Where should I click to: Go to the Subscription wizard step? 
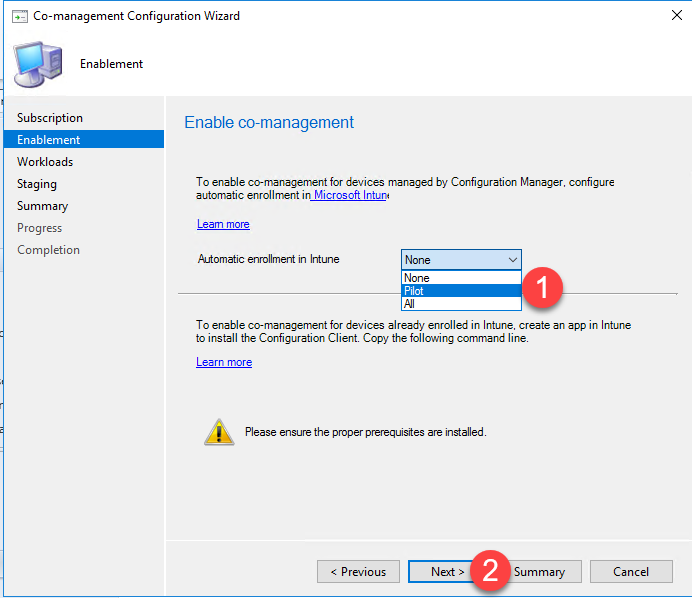click(x=50, y=118)
